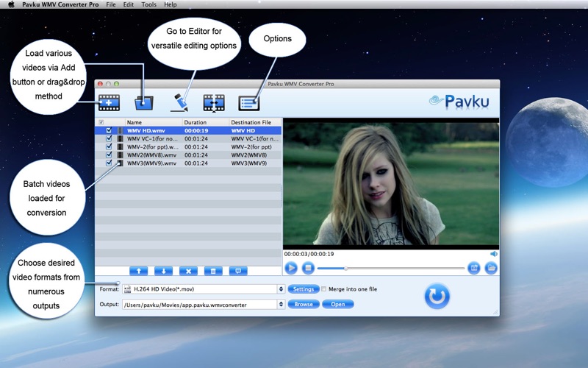Open the Options list icon
Viewport: 588px width, 368px height.
249,103
